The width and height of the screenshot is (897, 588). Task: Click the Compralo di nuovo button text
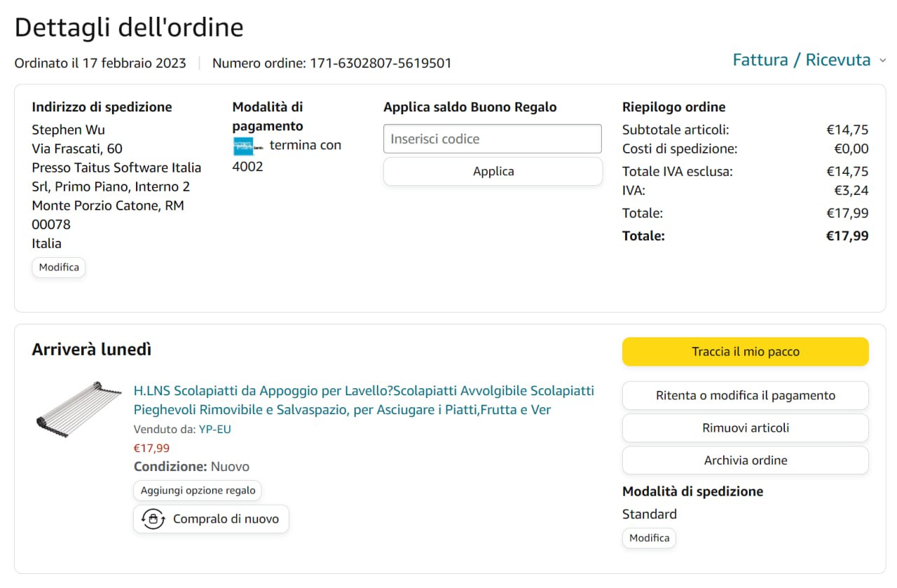pos(226,519)
